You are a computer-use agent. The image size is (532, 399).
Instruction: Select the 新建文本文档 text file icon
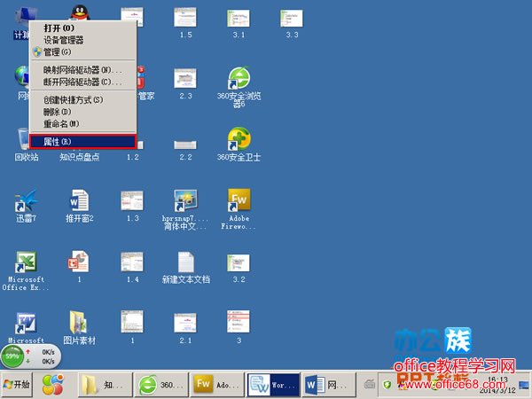(x=185, y=267)
